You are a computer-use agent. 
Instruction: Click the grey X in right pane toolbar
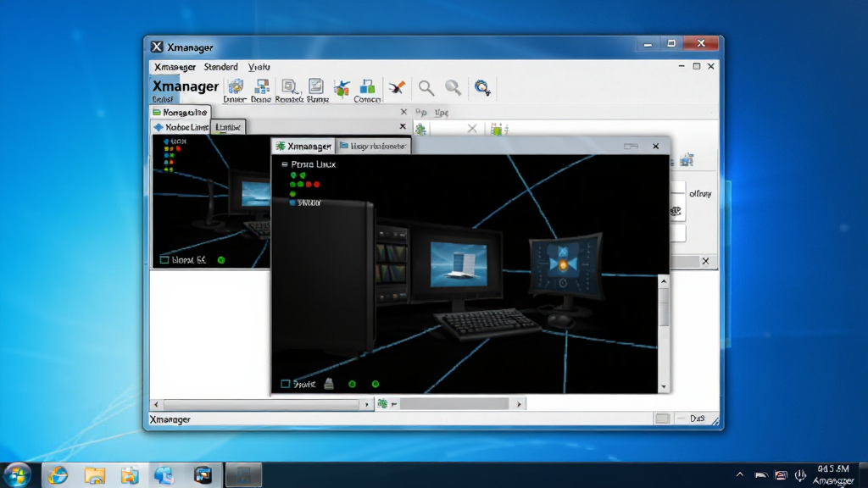(471, 129)
